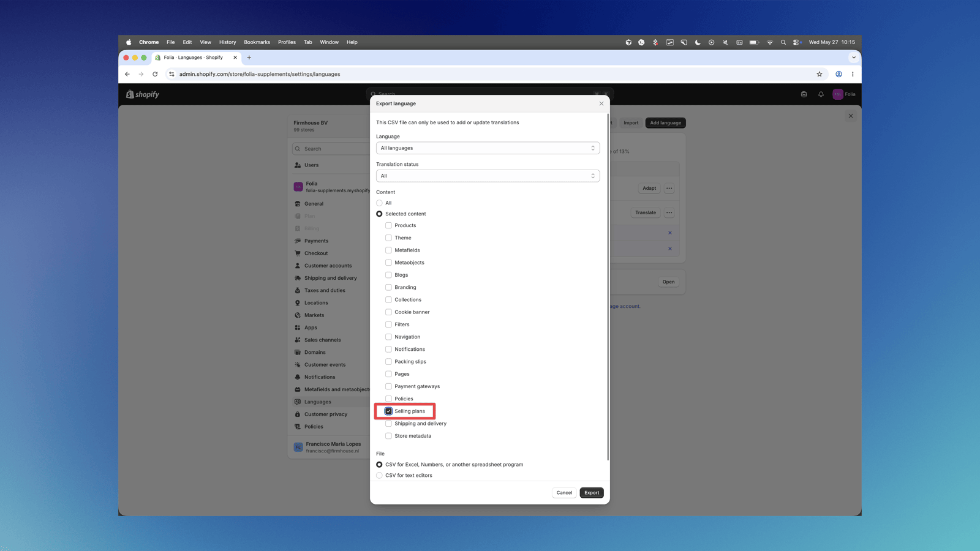Click the settings sidebar Search field
980x551 pixels.
tap(331, 149)
